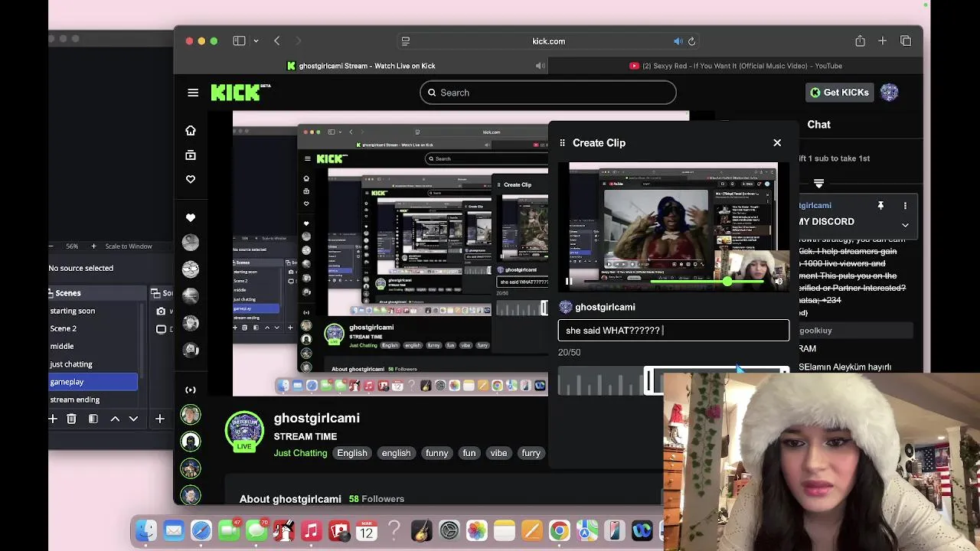Select the Just Chatting category link
Screen dimensions: 980x551
click(300, 453)
